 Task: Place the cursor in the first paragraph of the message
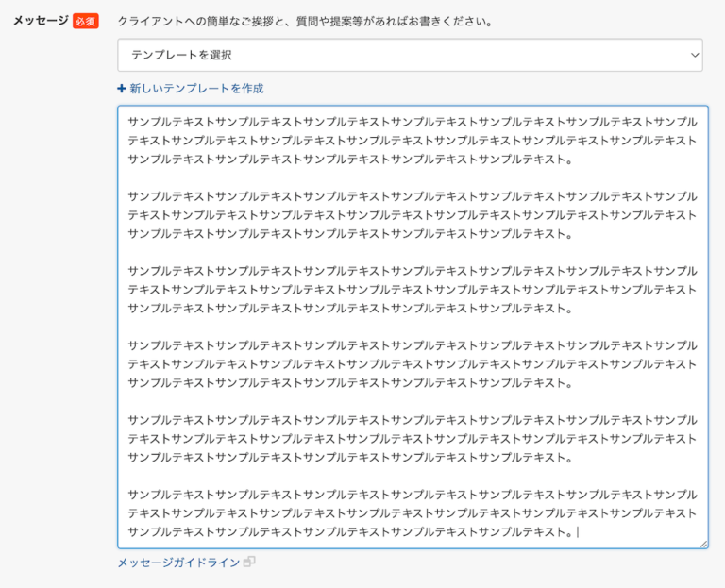click(x=413, y=141)
